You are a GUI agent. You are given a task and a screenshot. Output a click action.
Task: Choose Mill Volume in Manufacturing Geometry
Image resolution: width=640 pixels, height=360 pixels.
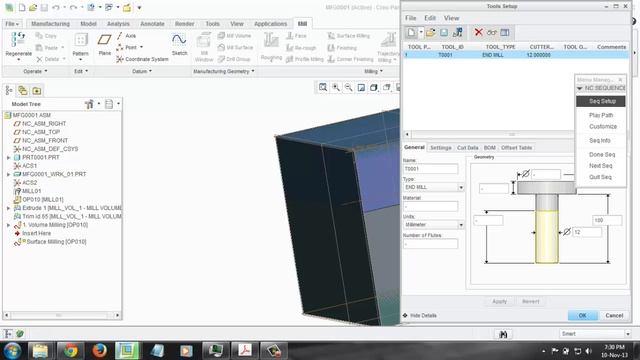(234, 36)
